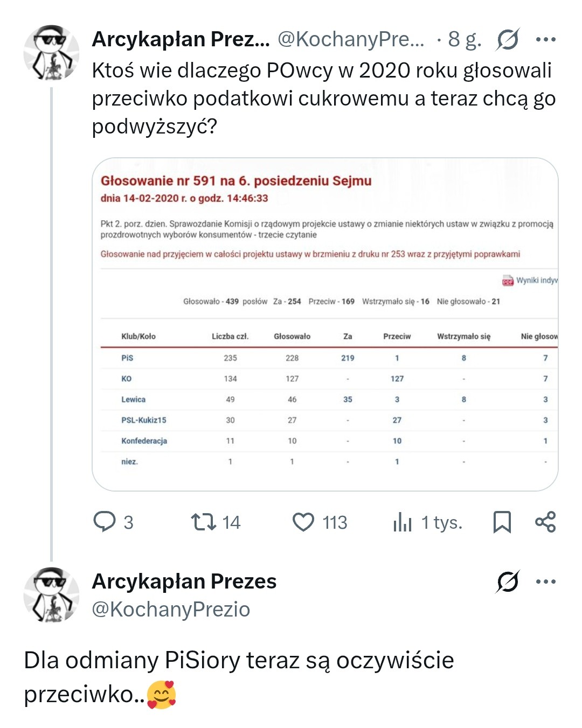
Task: Click the 113 likes count
Action: click(335, 522)
